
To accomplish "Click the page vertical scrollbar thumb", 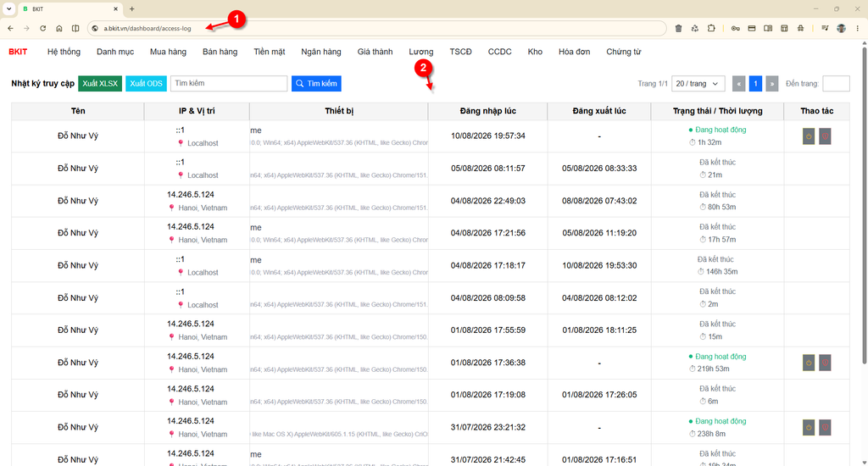I will pyautogui.click(x=864, y=205).
